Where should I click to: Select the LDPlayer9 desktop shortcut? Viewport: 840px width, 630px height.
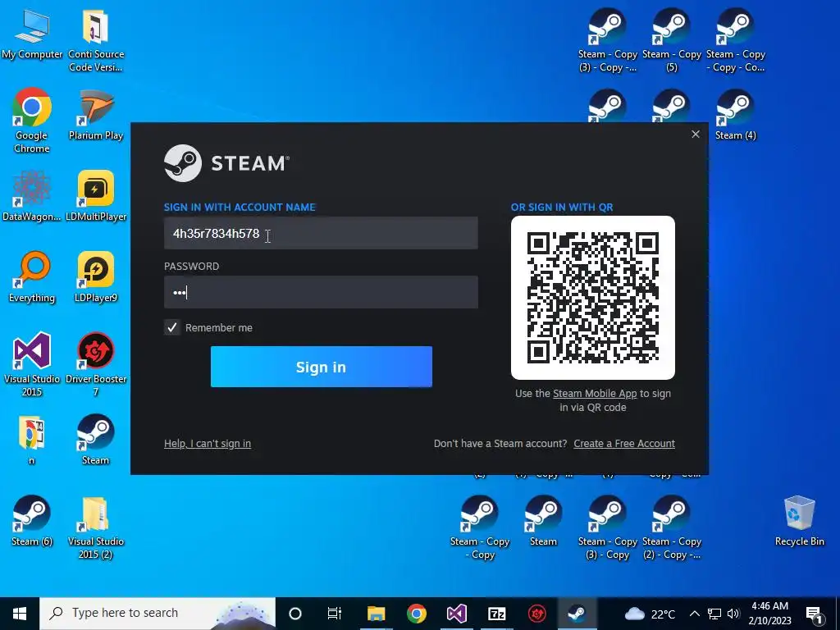[x=96, y=277]
